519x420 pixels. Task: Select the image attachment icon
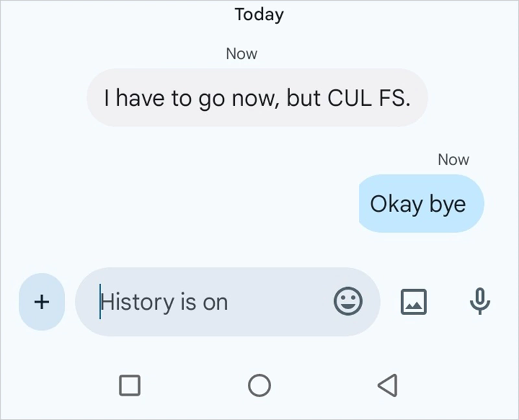pos(413,301)
